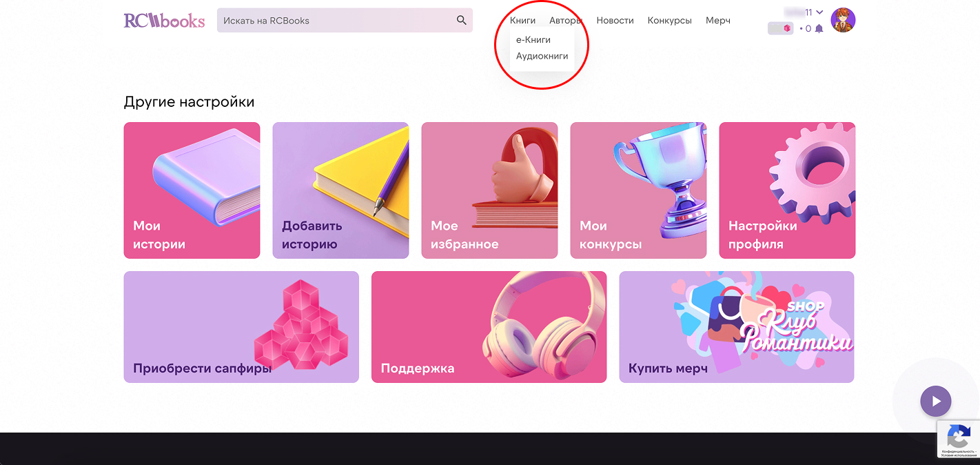Click the reCAPTCHA badge icon
The image size is (980, 465).
(958, 437)
